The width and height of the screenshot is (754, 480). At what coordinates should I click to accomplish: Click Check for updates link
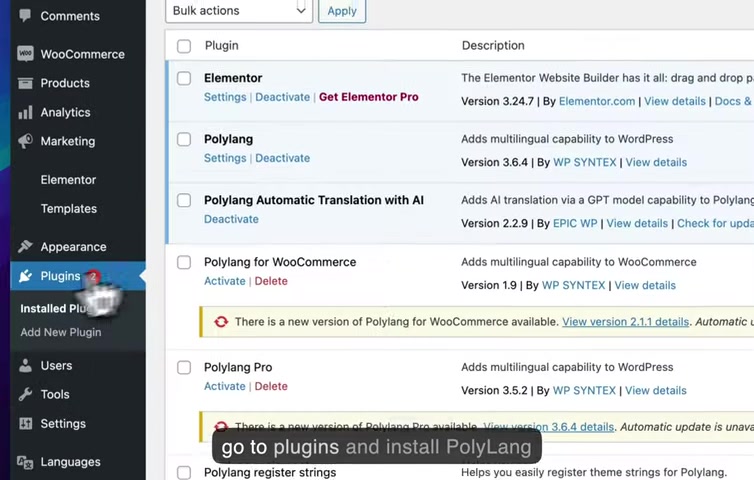tap(716, 223)
